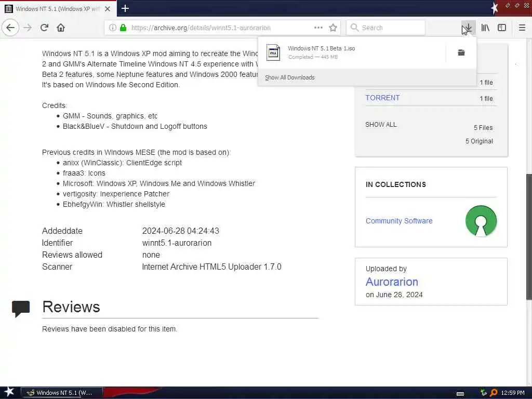Screen dimensions: 532x399
Task: Click the IN COLLECTIONS heading
Action: coord(395,184)
